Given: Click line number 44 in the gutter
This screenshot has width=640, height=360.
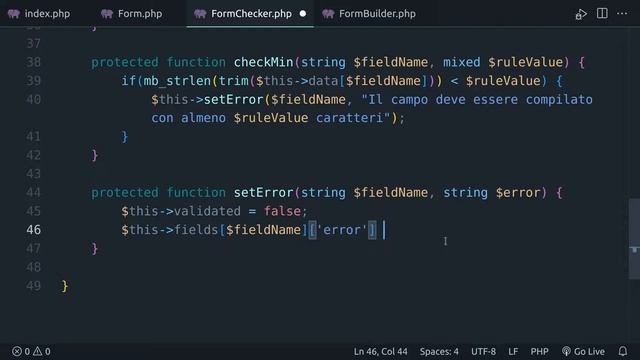Looking at the screenshot, I should 33,192.
